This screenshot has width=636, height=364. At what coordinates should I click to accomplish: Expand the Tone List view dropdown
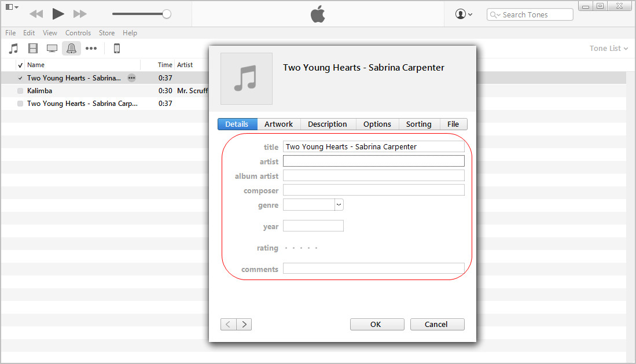tap(608, 48)
